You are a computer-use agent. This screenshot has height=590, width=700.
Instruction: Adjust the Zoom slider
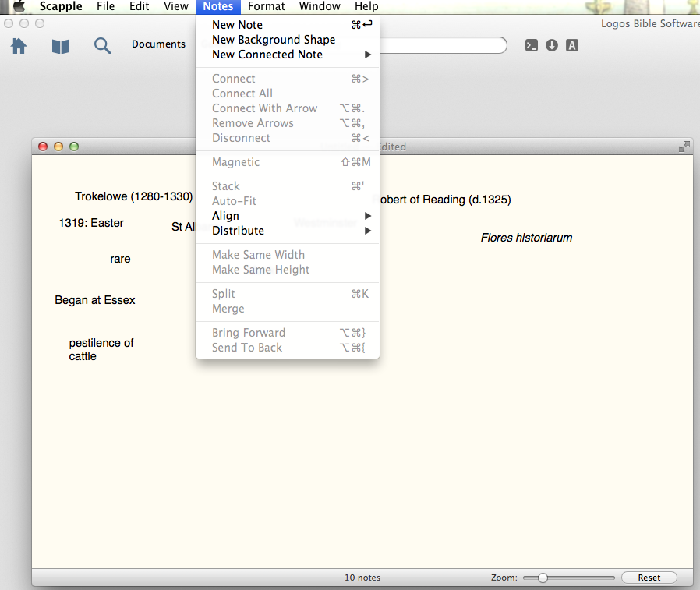click(543, 578)
